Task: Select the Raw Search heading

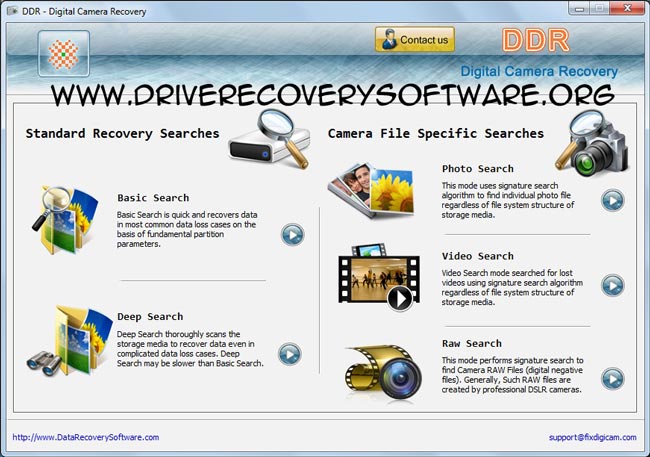Action: (472, 344)
